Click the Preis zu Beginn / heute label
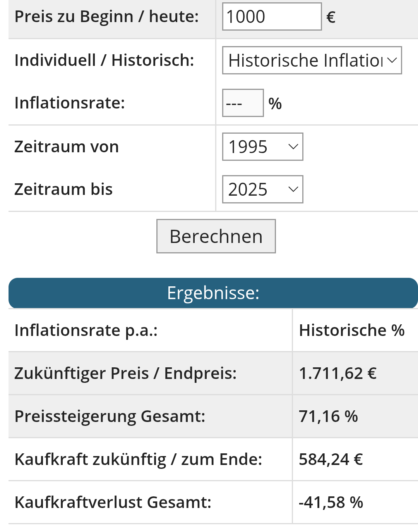The height and width of the screenshot is (532, 418). [106, 17]
